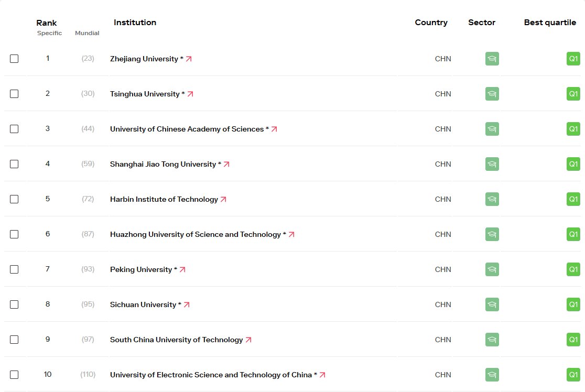Click the Specific rank subheader
Viewport: 585px width, 392px height.
click(x=50, y=33)
